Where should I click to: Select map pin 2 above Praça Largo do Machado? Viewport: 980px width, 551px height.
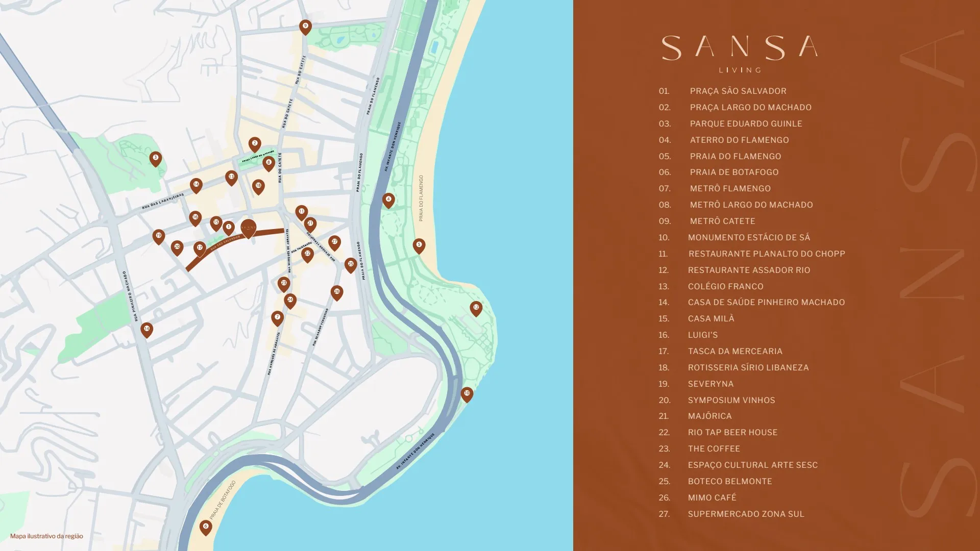[x=255, y=145]
